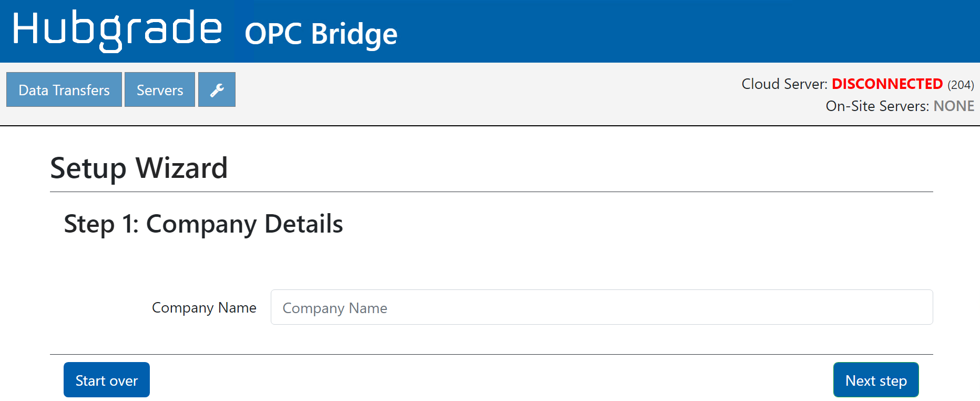Screen dimensions: 980x401
Task: Click the On-Site Servers label
Action: tap(877, 106)
